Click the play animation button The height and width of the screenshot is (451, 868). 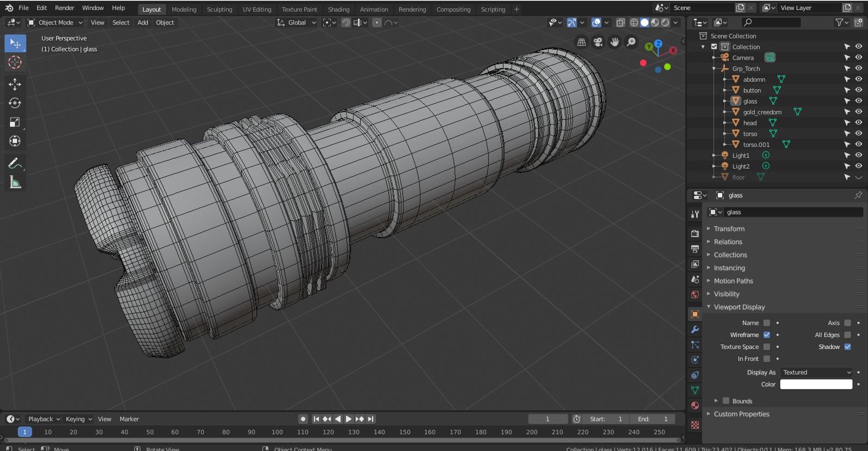(349, 419)
